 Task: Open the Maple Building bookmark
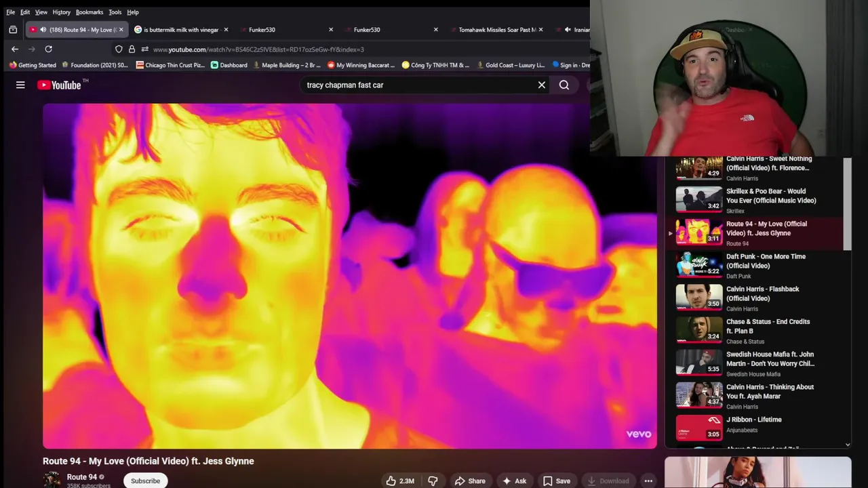click(x=286, y=65)
